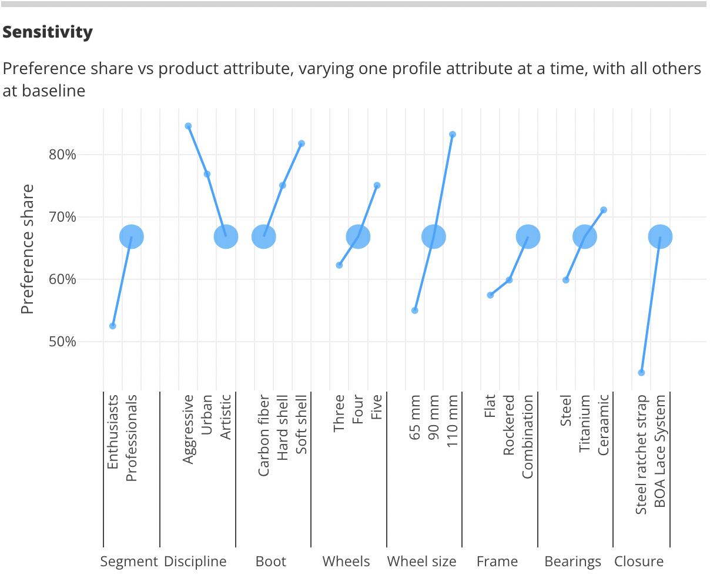Viewport: 710px width, 588px height.
Task: Click the large Artistic baseline marker
Action: (226, 237)
